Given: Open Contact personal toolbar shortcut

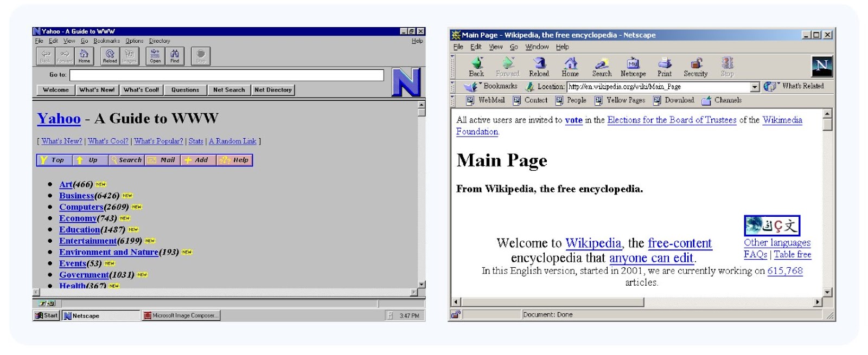Looking at the screenshot, I should point(531,100).
